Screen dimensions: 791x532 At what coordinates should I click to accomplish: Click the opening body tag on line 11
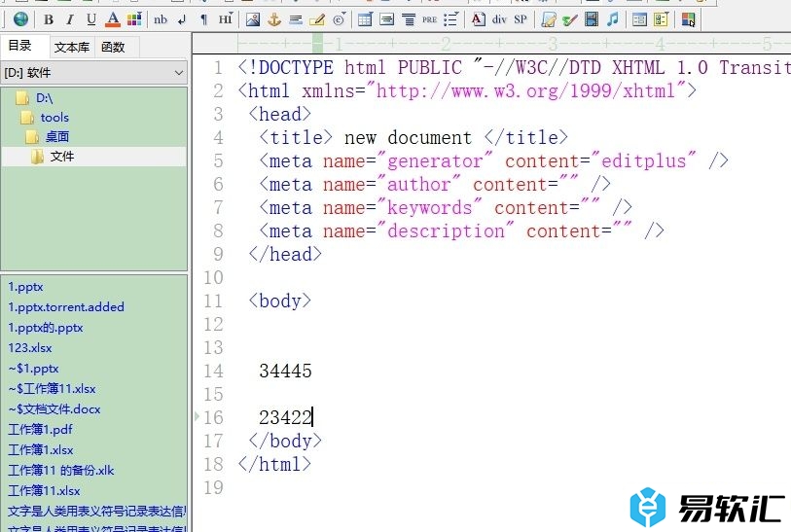coord(280,301)
